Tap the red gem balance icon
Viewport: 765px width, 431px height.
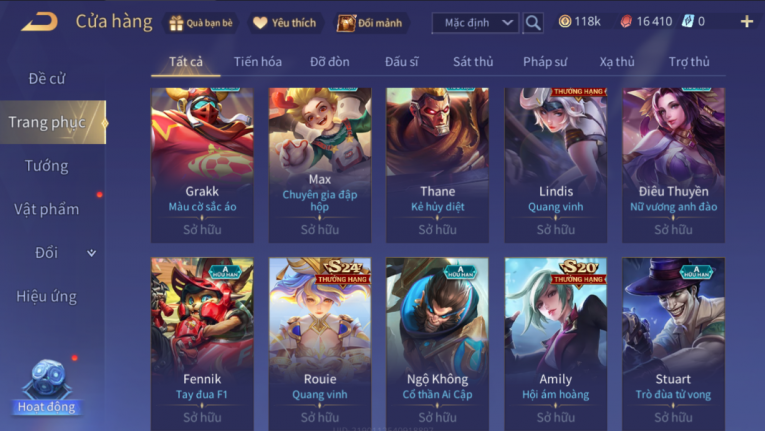[x=626, y=21]
